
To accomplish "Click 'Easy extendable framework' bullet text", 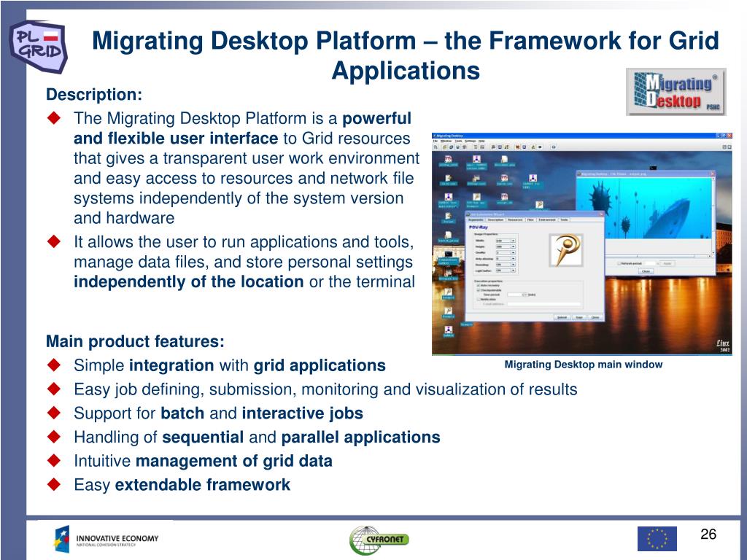I will [x=182, y=485].
